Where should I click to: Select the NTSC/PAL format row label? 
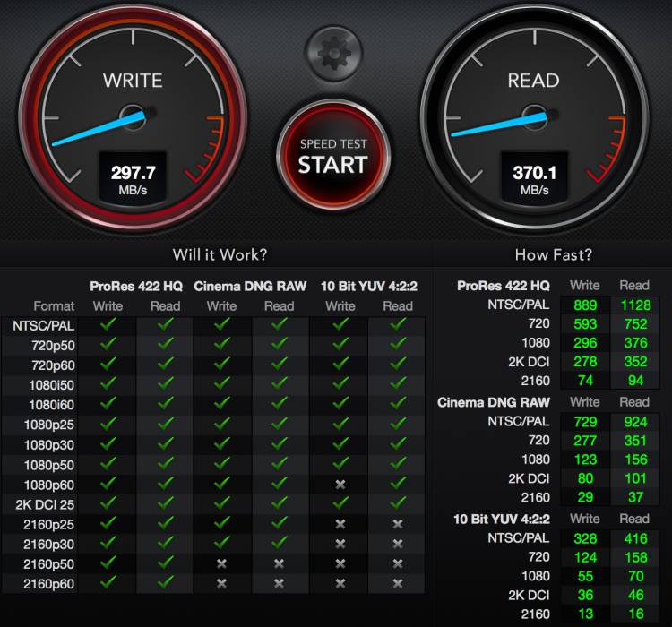click(43, 326)
